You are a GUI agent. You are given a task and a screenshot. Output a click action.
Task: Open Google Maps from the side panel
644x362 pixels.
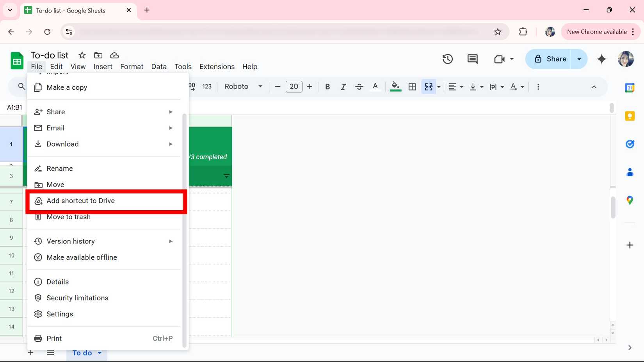coord(630,200)
